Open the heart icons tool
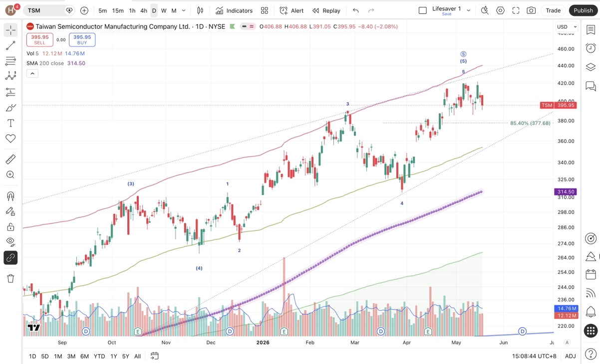 10,139
